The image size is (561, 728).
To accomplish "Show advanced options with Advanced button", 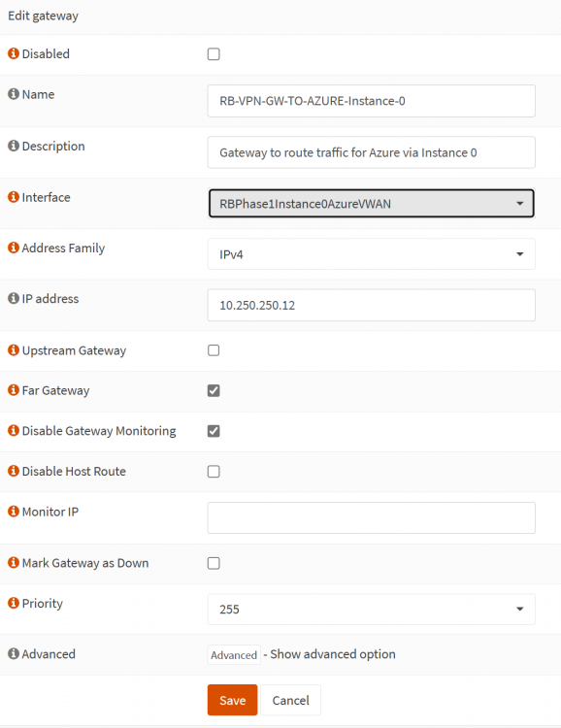I will click(x=234, y=654).
